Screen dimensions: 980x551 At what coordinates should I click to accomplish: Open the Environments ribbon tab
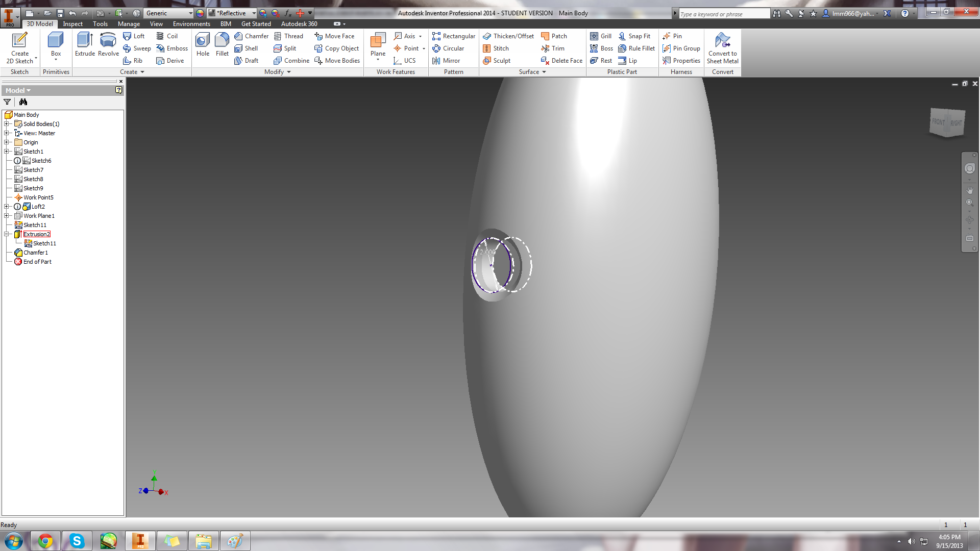point(191,23)
